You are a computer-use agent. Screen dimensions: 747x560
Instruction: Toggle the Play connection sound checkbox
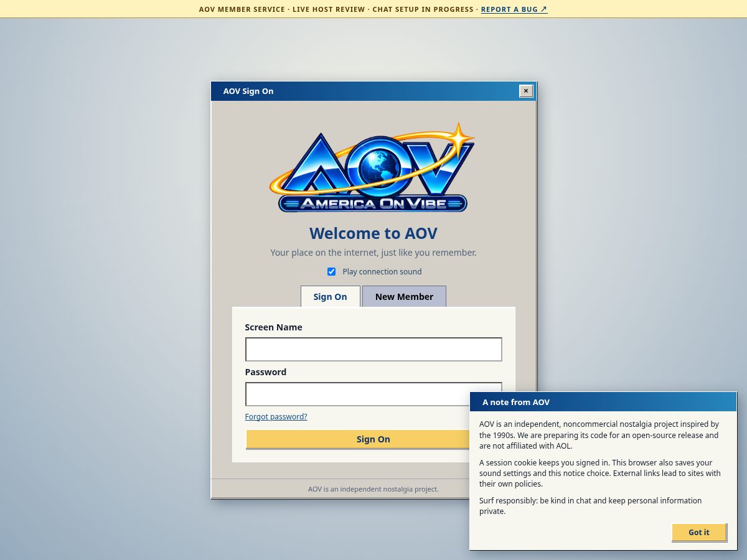pos(332,271)
